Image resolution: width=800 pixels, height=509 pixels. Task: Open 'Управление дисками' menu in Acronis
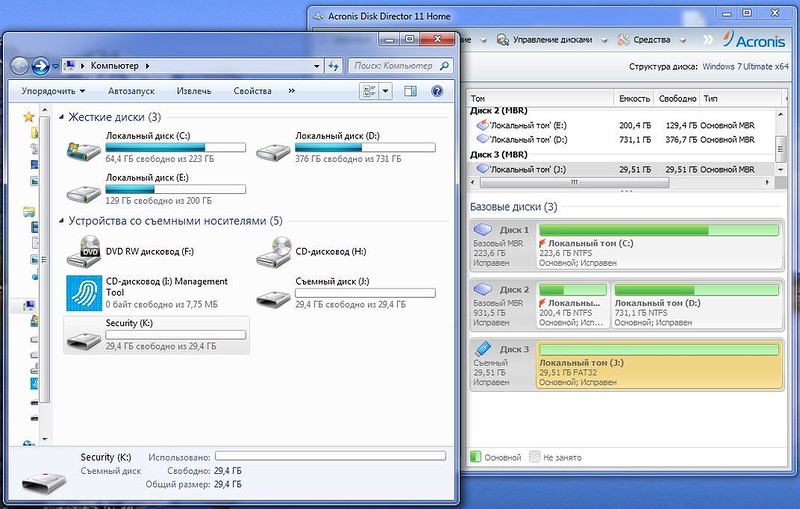[552, 40]
